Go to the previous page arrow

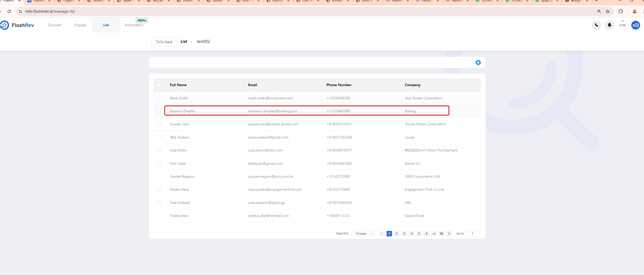pyautogui.click(x=382, y=233)
